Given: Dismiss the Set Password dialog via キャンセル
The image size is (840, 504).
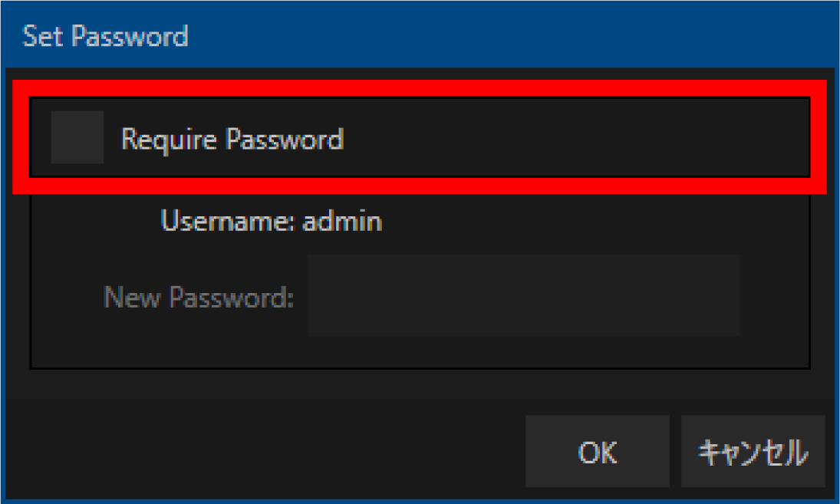Looking at the screenshot, I should pos(753,452).
